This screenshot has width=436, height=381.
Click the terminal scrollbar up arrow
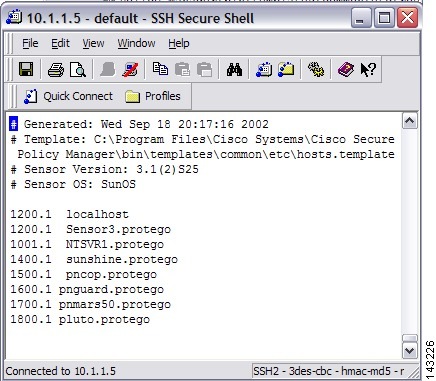[409, 121]
